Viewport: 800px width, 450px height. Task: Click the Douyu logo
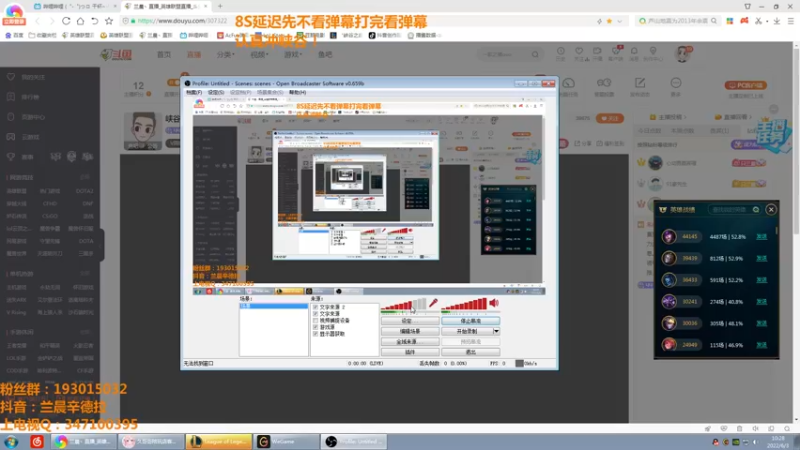pos(116,55)
